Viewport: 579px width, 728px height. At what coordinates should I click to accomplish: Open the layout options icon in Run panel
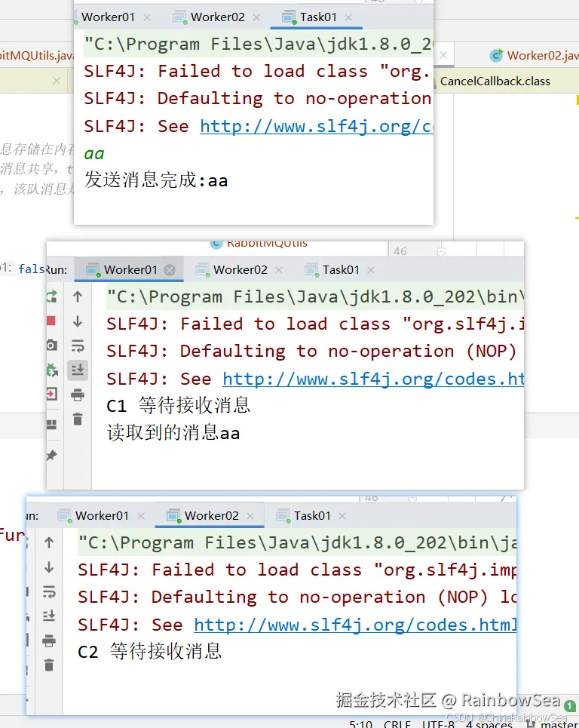coord(52,425)
